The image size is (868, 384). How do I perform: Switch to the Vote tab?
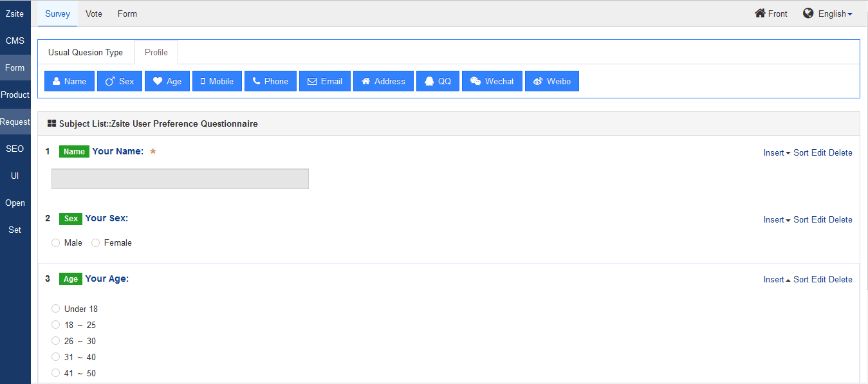94,14
